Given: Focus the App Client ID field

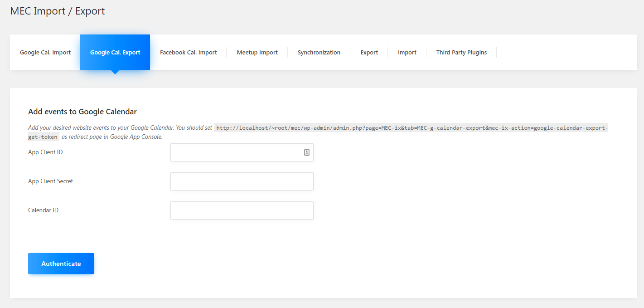Looking at the screenshot, I should coord(242,152).
